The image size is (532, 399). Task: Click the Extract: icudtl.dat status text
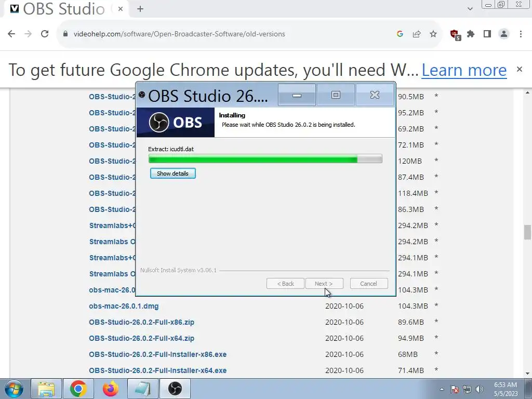[x=171, y=149]
